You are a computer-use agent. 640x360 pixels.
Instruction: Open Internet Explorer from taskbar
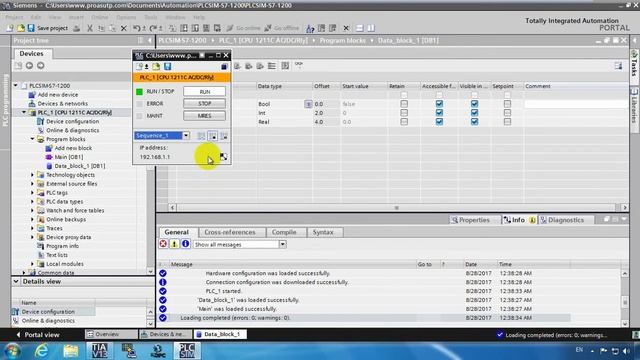(x=41, y=351)
